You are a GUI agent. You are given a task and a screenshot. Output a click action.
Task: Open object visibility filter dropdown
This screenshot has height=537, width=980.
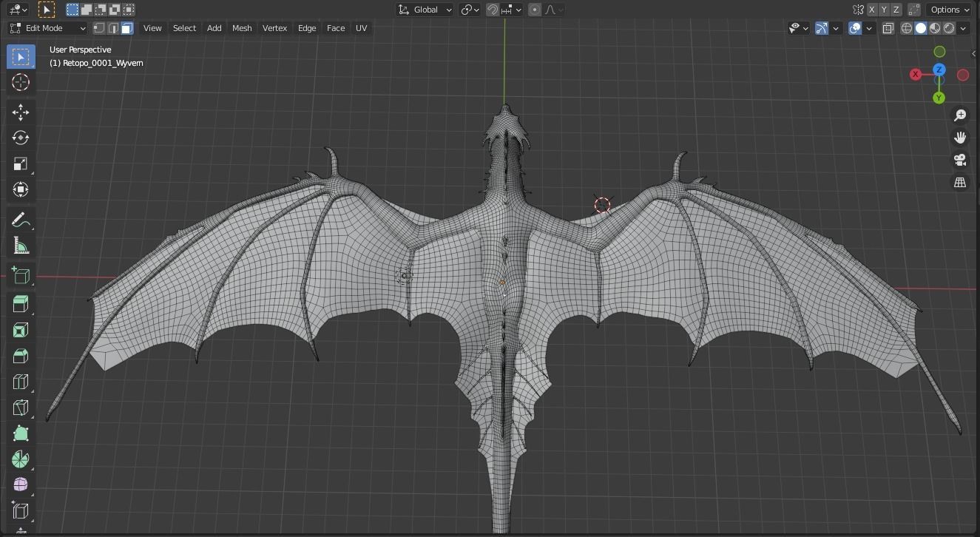pos(799,28)
